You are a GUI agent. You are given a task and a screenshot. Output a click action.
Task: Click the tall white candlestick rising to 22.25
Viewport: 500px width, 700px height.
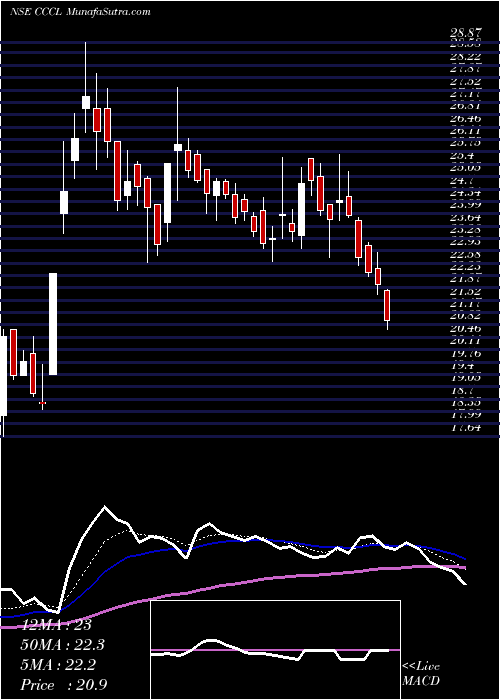point(53,324)
